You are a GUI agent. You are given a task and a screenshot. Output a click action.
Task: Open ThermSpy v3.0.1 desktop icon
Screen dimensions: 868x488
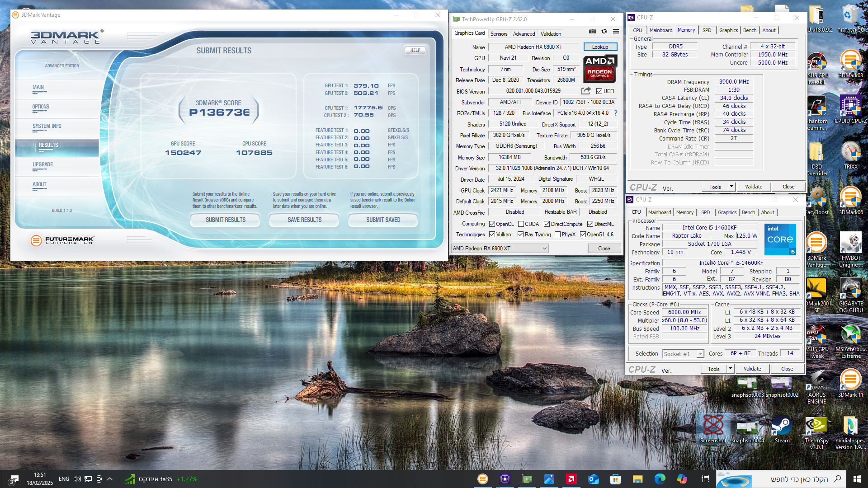point(816,433)
